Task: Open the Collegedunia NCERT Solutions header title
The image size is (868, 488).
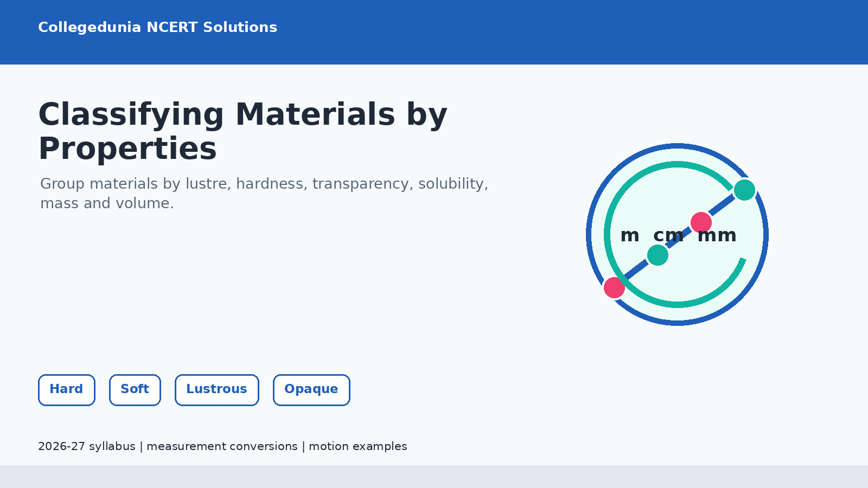Action: 157,27
